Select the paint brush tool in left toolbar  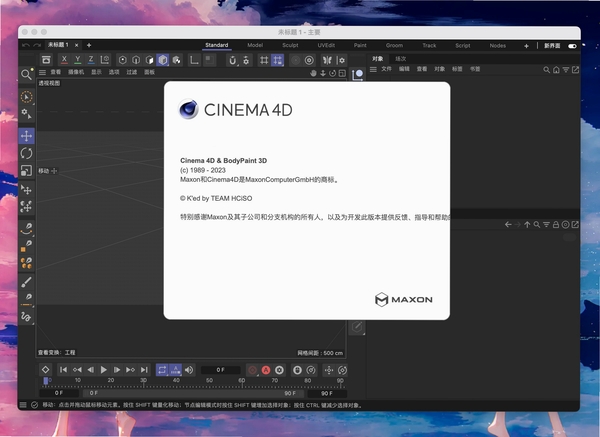tap(26, 282)
